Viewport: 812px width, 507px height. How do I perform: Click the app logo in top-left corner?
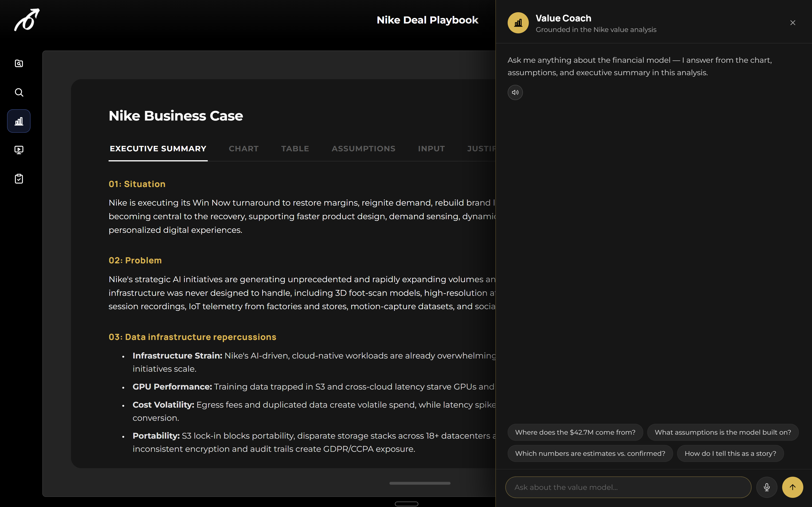tap(27, 20)
